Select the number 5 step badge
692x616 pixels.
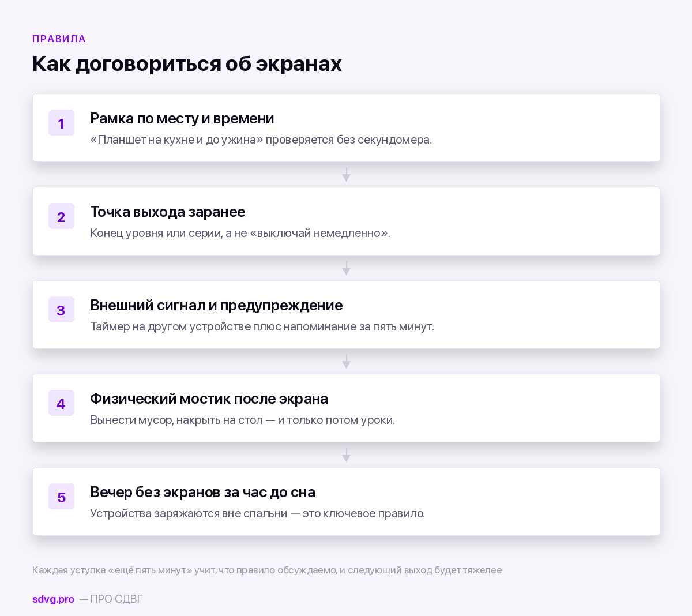61,497
